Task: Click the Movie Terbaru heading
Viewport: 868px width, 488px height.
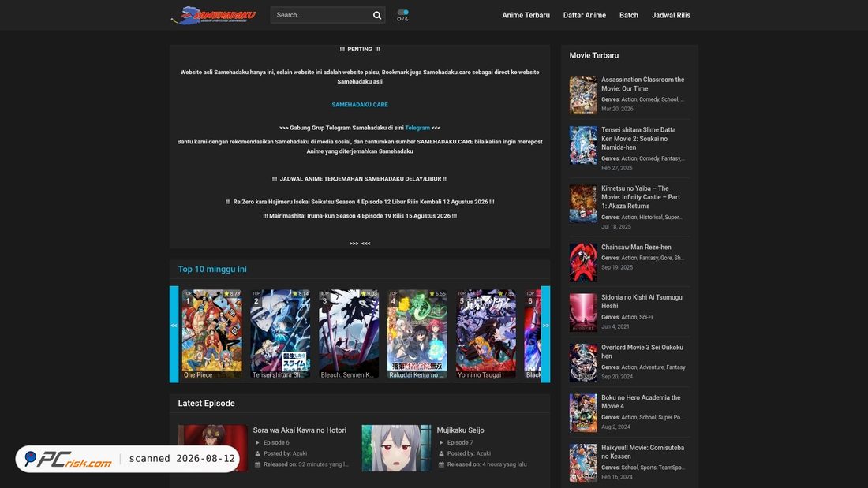Action: coord(594,55)
